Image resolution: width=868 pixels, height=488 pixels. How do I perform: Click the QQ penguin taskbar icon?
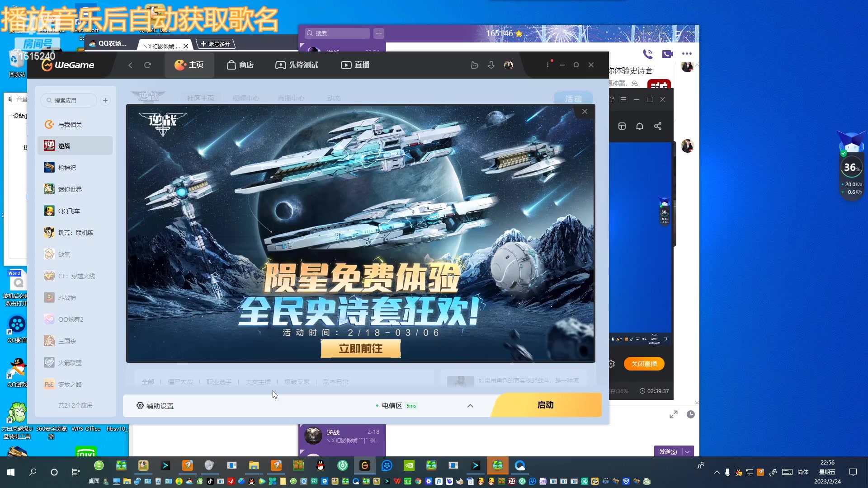click(x=321, y=465)
